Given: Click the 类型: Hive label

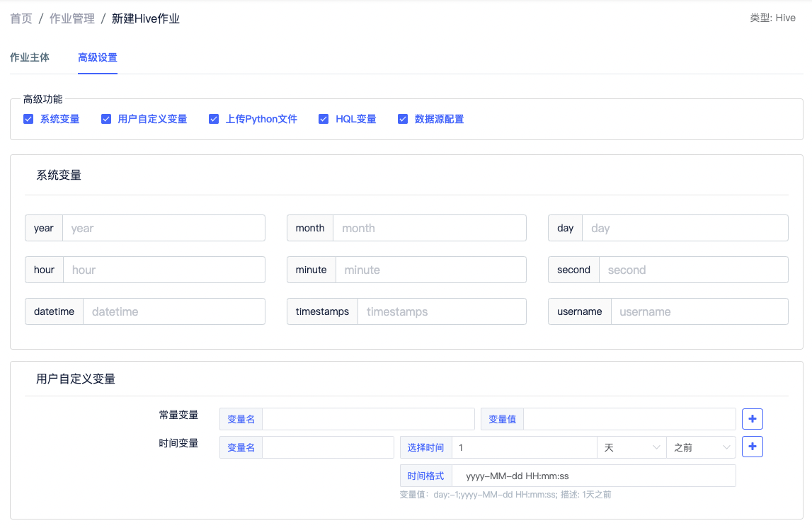Looking at the screenshot, I should [x=772, y=18].
